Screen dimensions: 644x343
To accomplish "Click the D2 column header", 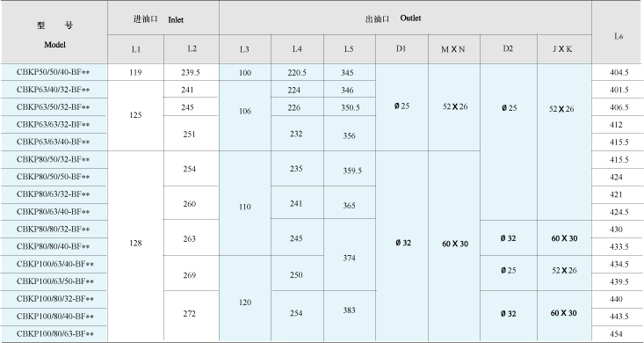I will (509, 49).
